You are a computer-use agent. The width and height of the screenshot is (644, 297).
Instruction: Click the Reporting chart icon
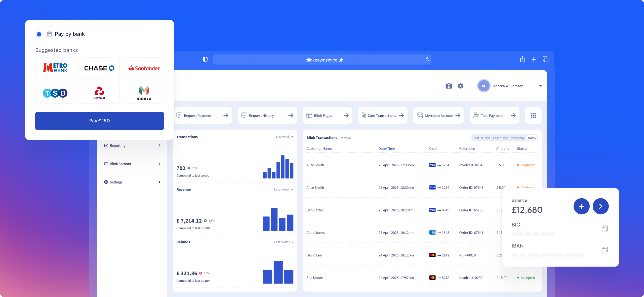[106, 145]
